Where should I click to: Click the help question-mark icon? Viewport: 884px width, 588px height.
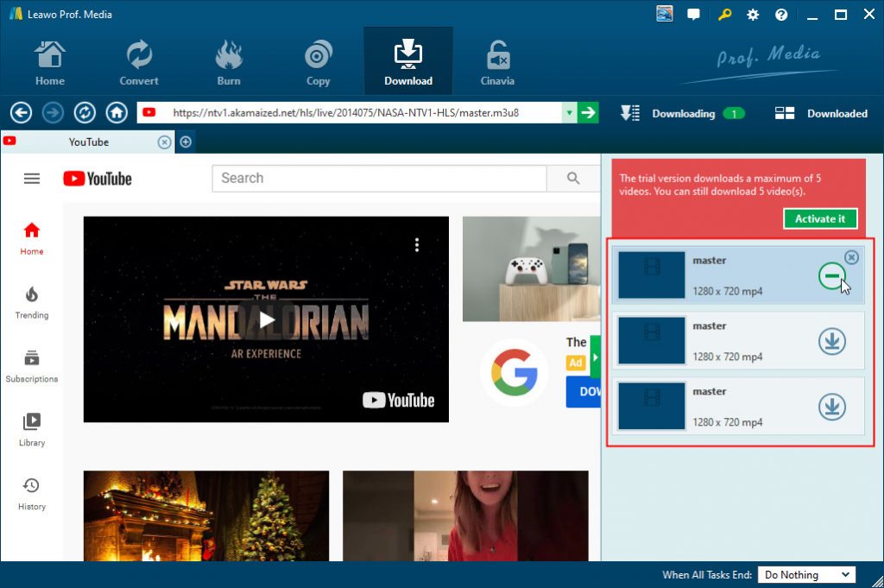780,14
